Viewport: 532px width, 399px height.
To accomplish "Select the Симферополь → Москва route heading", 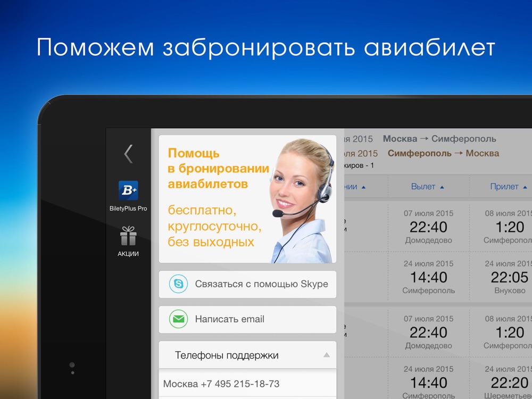I will (443, 153).
